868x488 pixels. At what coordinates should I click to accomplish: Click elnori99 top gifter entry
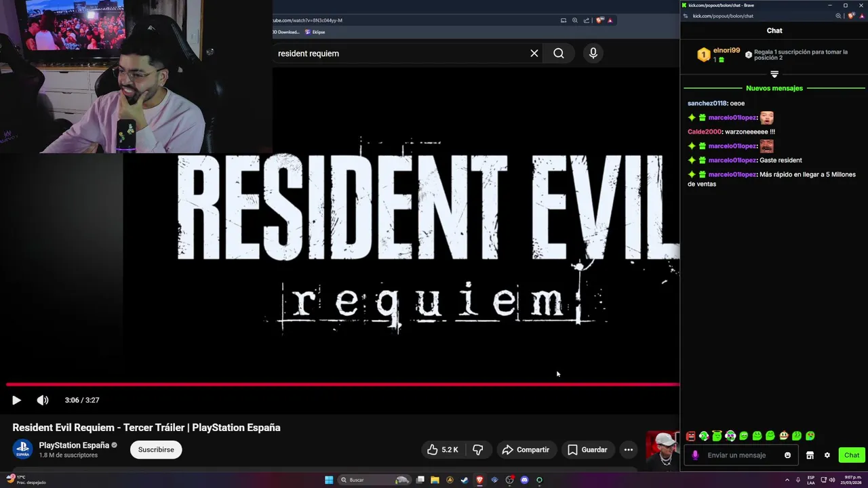pyautogui.click(x=719, y=55)
